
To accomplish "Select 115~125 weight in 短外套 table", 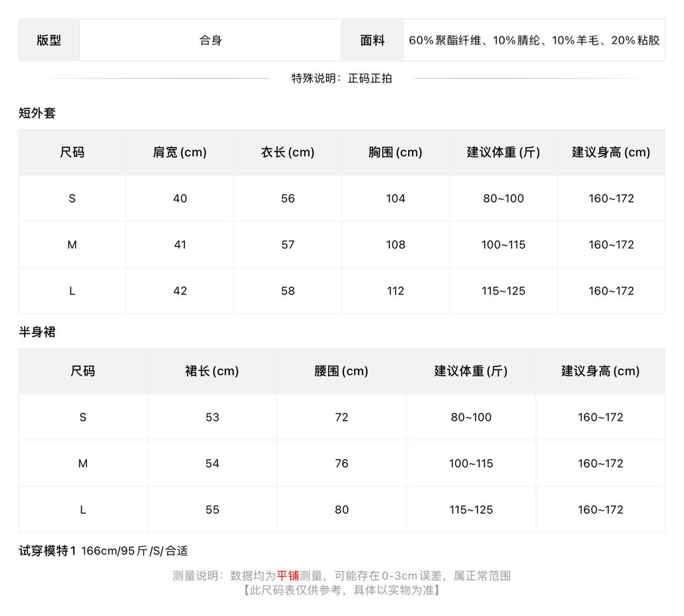I will click(504, 291).
